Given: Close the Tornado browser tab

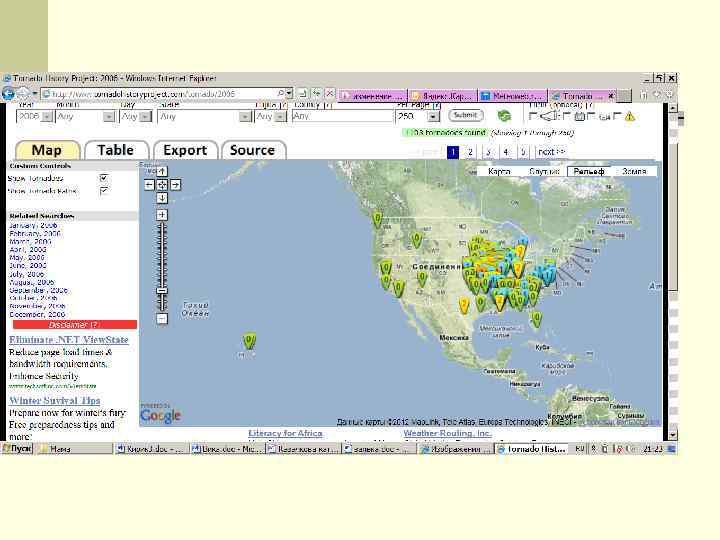Looking at the screenshot, I should (611, 96).
